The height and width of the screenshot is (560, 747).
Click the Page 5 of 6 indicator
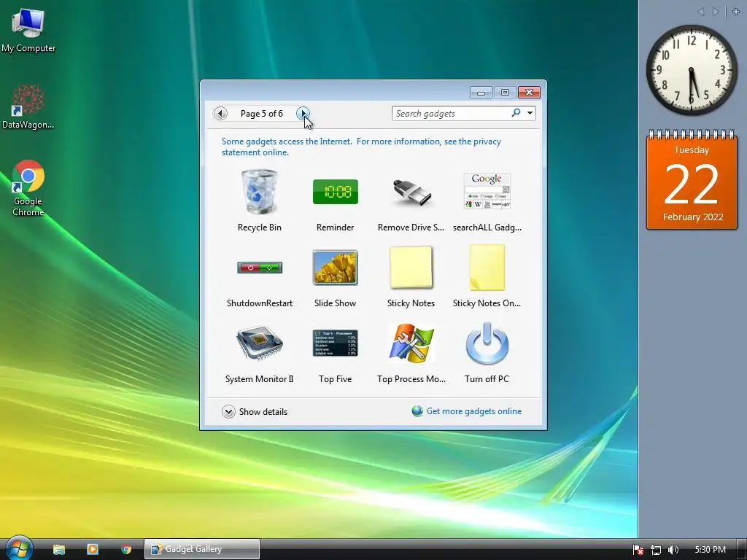click(x=262, y=113)
